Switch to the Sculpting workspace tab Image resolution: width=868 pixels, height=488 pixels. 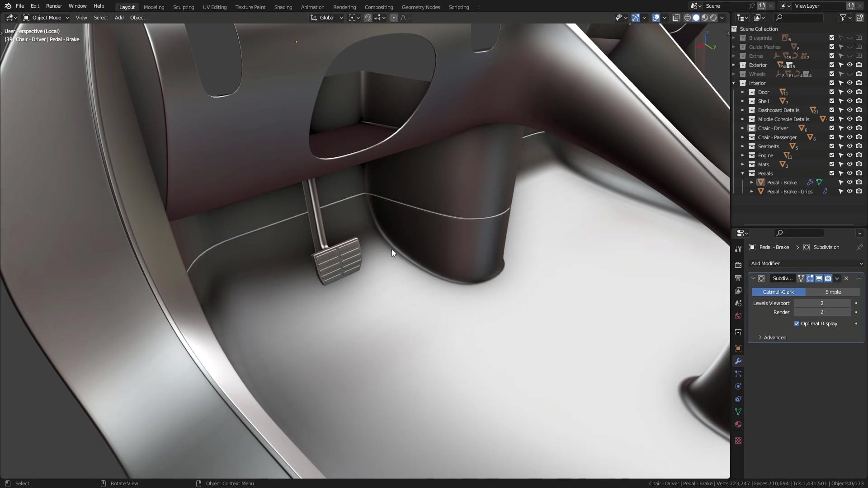183,7
